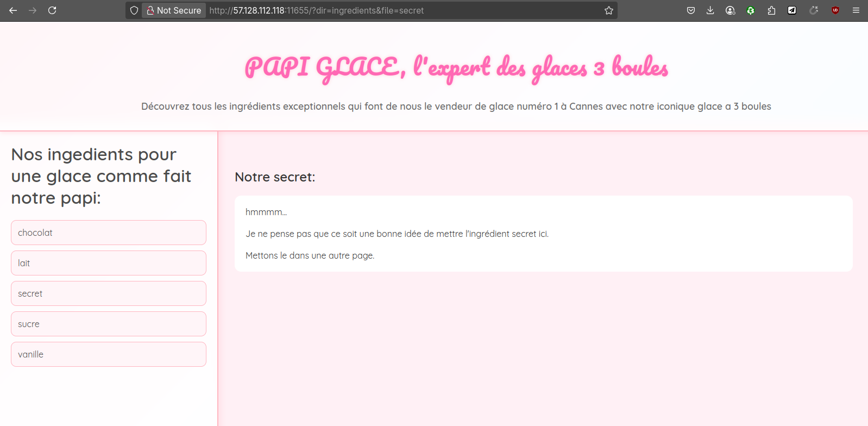Reload the current page
Image resolution: width=868 pixels, height=426 pixels.
pyautogui.click(x=52, y=10)
